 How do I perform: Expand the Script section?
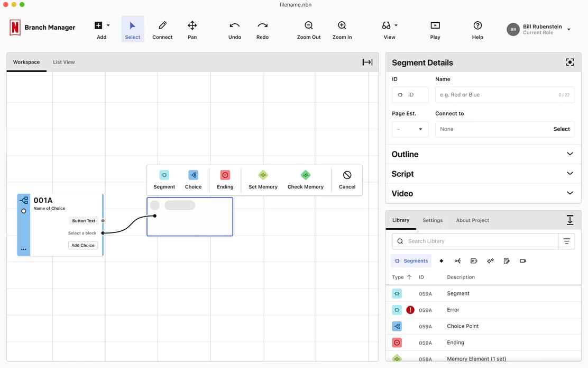tap(483, 174)
